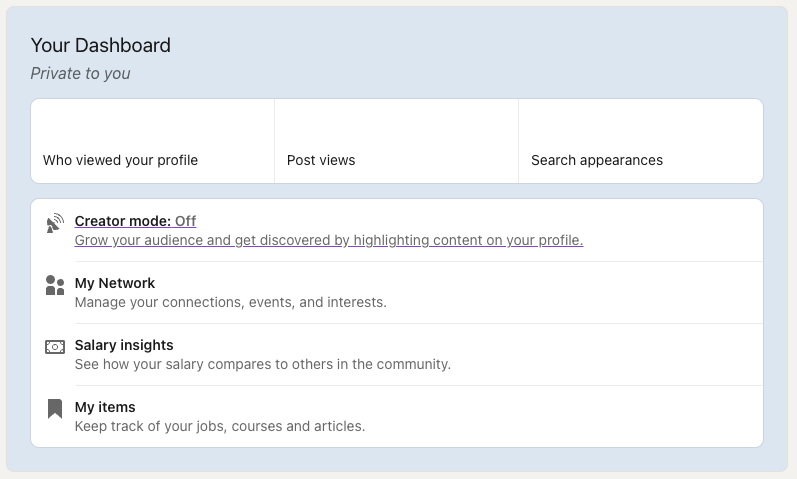Click Manage your connections, events, and interests text
The width and height of the screenshot is (797, 479).
point(231,302)
